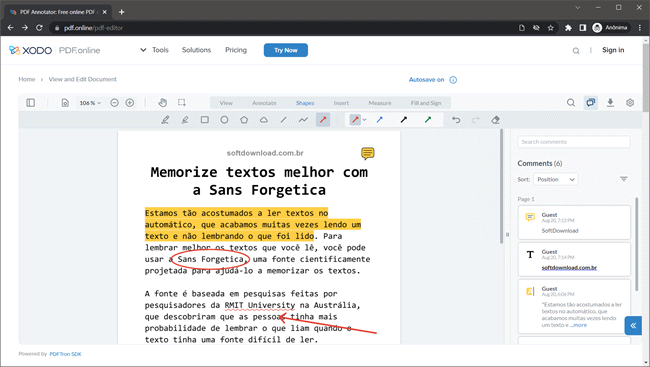This screenshot has height=367, width=650.
Task: Choose the blue arrow style preset
Action: tap(379, 120)
